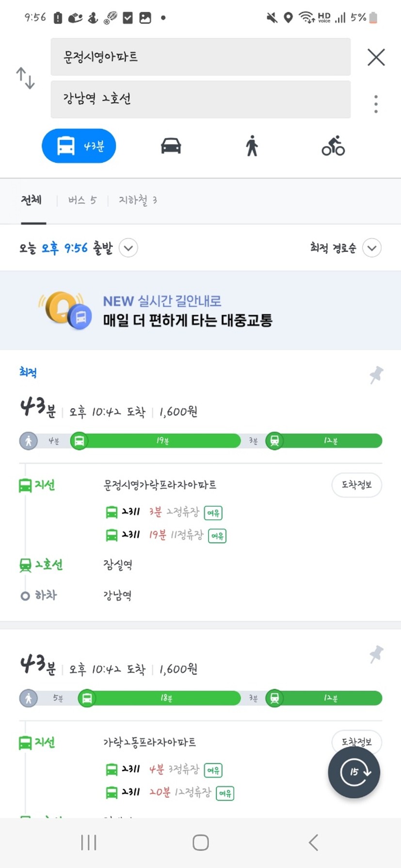Expand 오늘 오후 9:56 출발 time selector
Viewport: 401px width, 868px height.
65,248
